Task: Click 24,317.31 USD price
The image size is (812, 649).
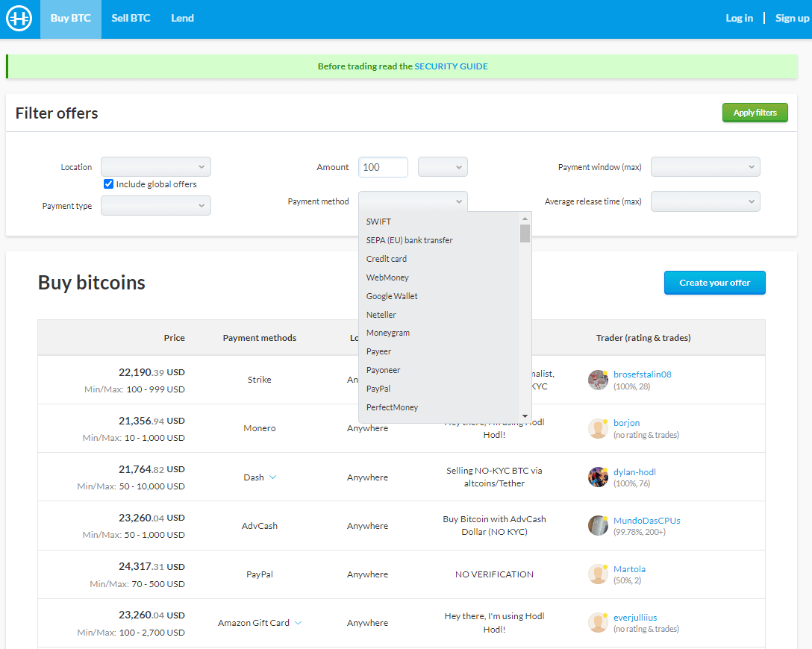Action: pyautogui.click(x=152, y=567)
